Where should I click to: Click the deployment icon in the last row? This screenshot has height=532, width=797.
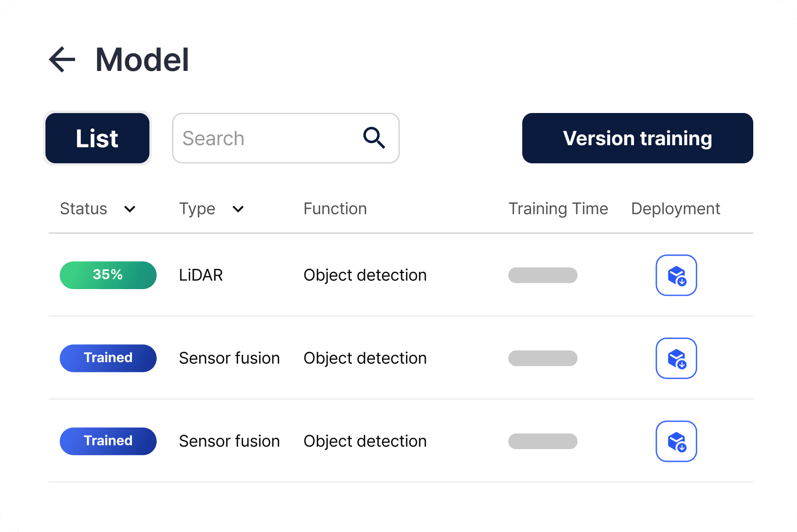coord(676,441)
